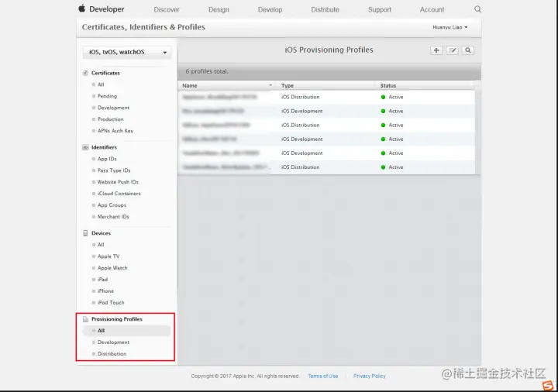Go to the Developer home link

tap(106, 9)
